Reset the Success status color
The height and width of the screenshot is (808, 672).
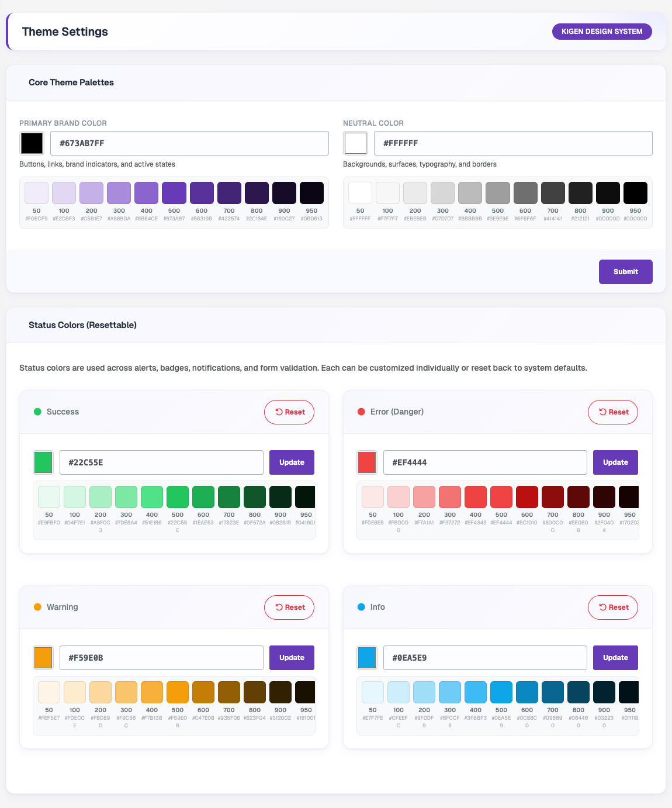click(289, 412)
